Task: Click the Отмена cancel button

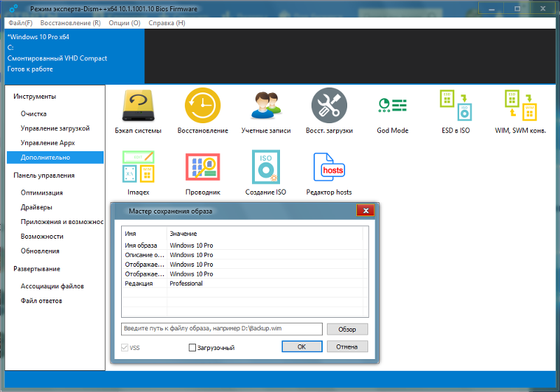Action: tap(346, 346)
